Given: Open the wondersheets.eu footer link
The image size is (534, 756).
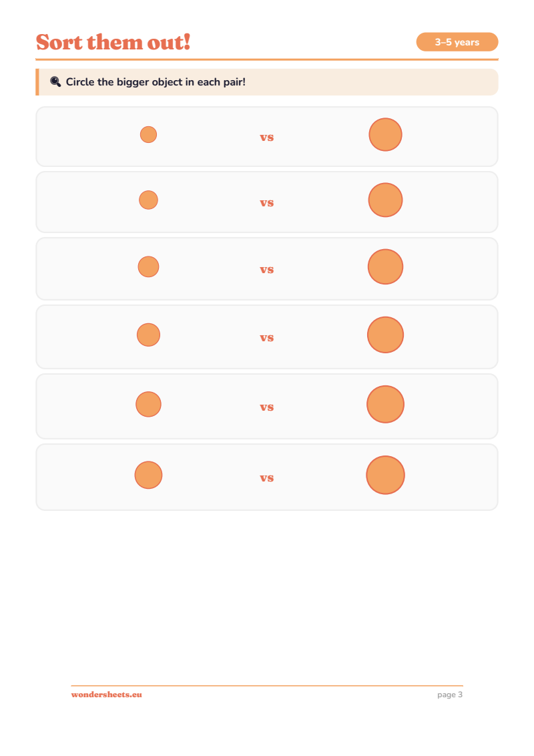Looking at the screenshot, I should click(107, 695).
